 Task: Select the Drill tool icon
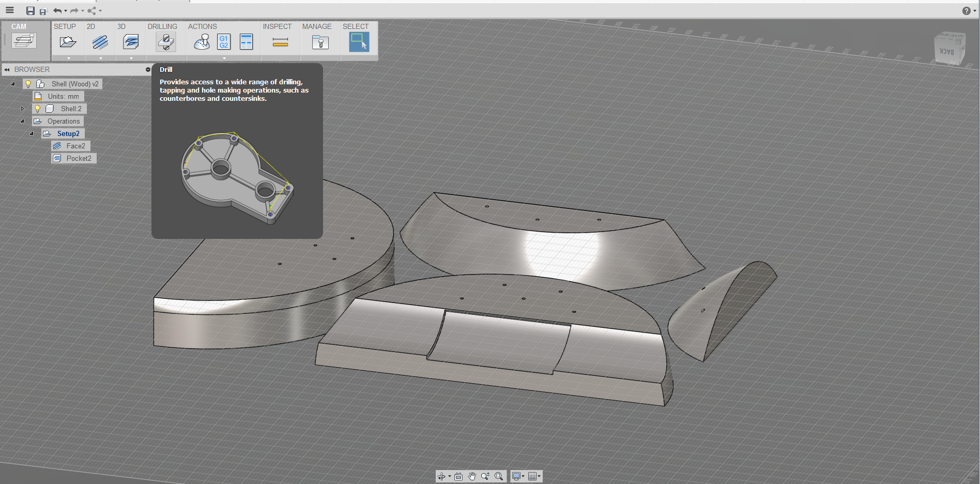166,42
